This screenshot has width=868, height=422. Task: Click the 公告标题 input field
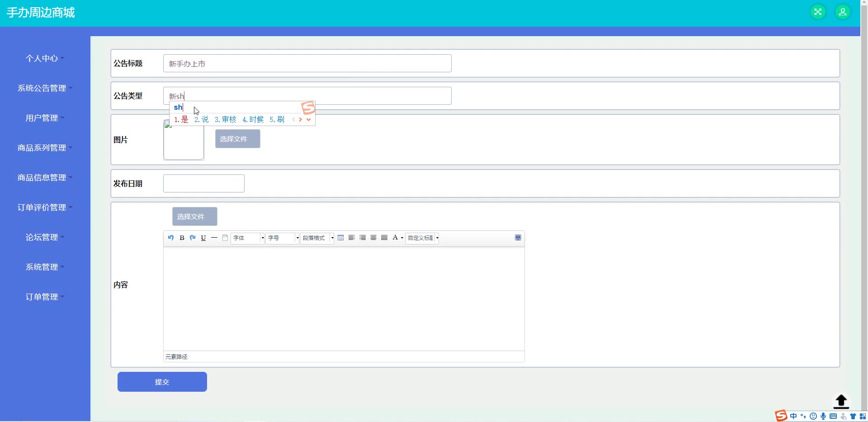[x=307, y=63]
